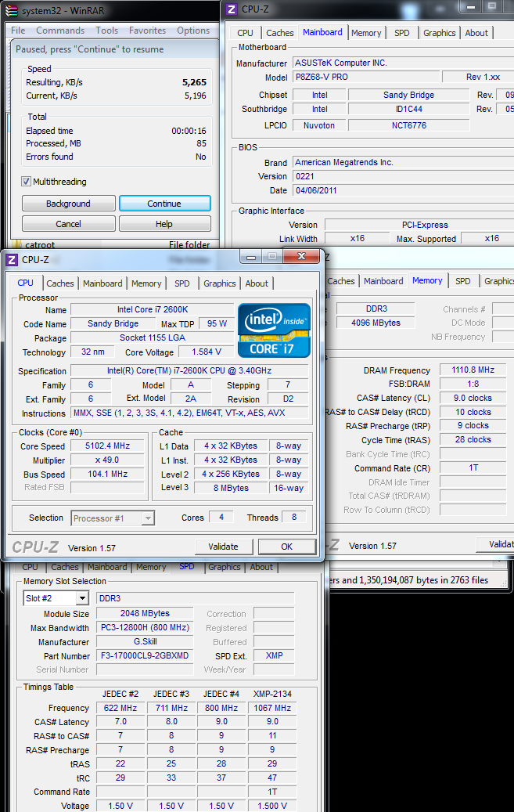Click the PC3-12800H max bandwidth field
514x812 pixels.
coord(145,627)
